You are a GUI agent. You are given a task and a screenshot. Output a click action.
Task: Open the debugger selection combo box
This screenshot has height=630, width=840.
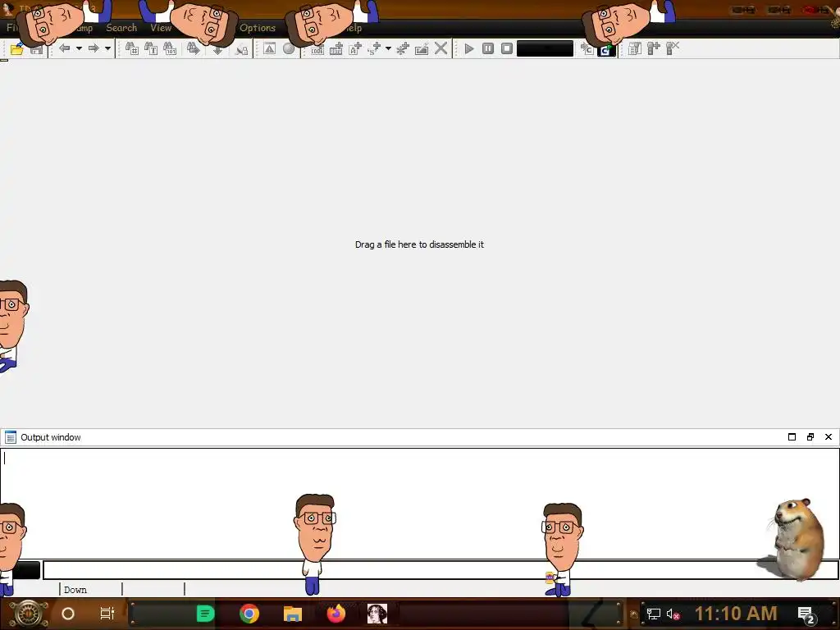click(545, 48)
